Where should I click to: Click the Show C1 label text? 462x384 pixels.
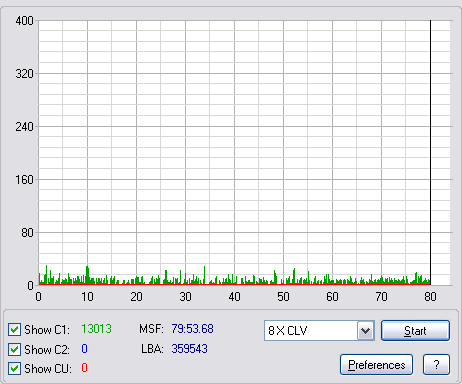[47, 330]
